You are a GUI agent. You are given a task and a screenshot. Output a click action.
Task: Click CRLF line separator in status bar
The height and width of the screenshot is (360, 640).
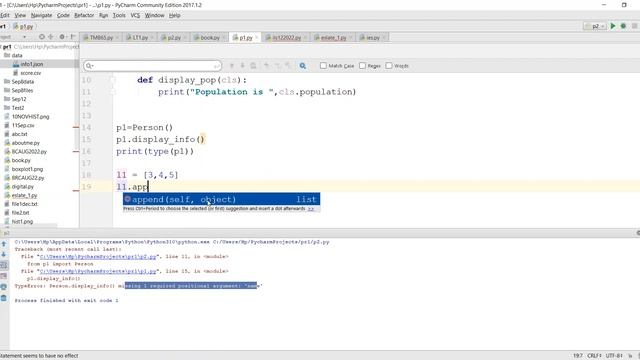(x=595, y=356)
